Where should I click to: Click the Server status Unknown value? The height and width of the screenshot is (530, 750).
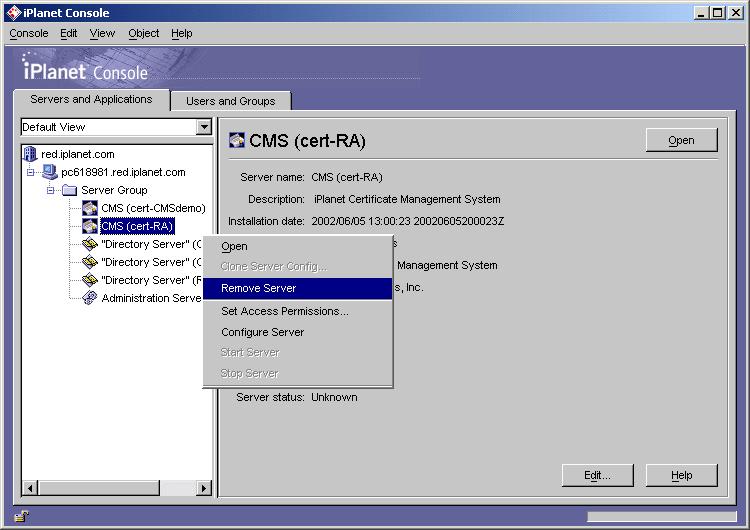pos(334,397)
